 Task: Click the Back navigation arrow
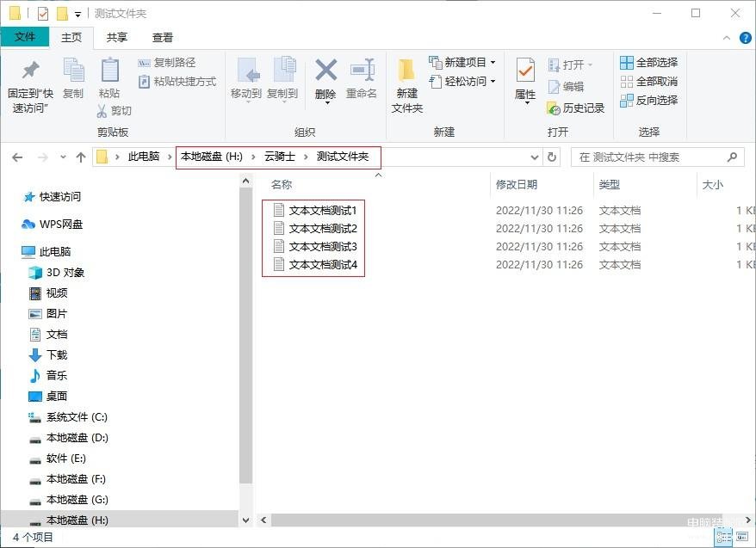pos(17,157)
